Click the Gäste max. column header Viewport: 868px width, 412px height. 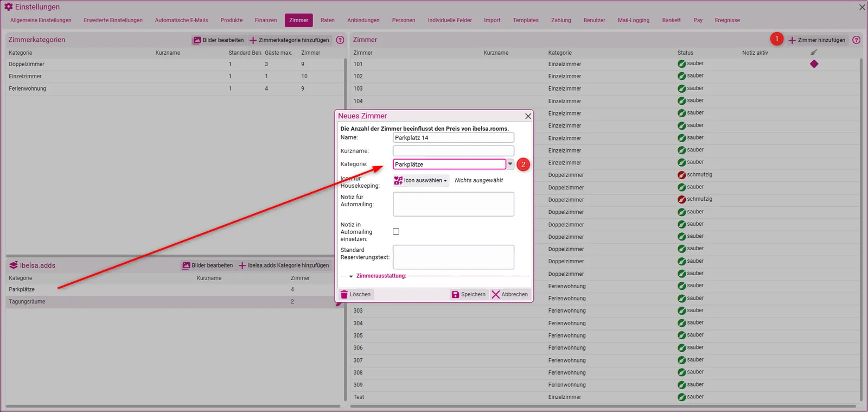pyautogui.click(x=279, y=53)
